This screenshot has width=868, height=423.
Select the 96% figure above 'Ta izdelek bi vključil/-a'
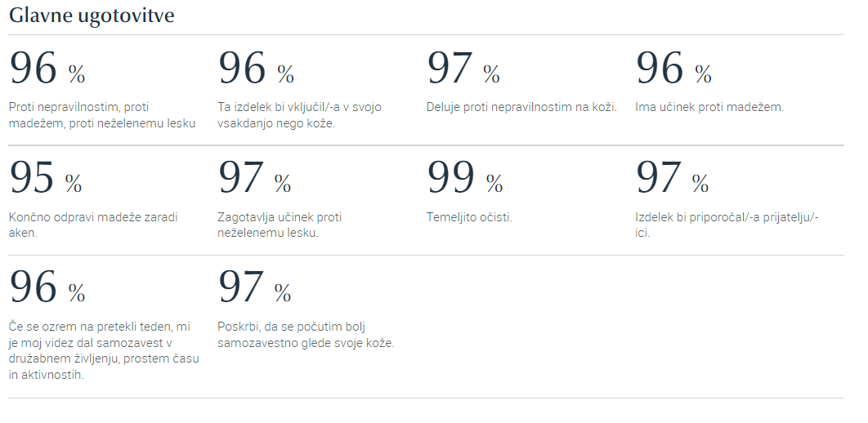tap(257, 68)
